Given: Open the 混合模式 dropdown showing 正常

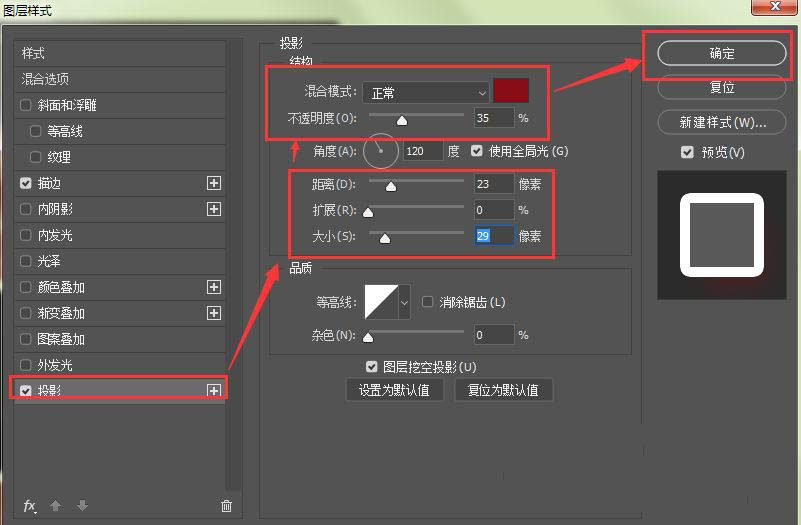Looking at the screenshot, I should point(426,93).
